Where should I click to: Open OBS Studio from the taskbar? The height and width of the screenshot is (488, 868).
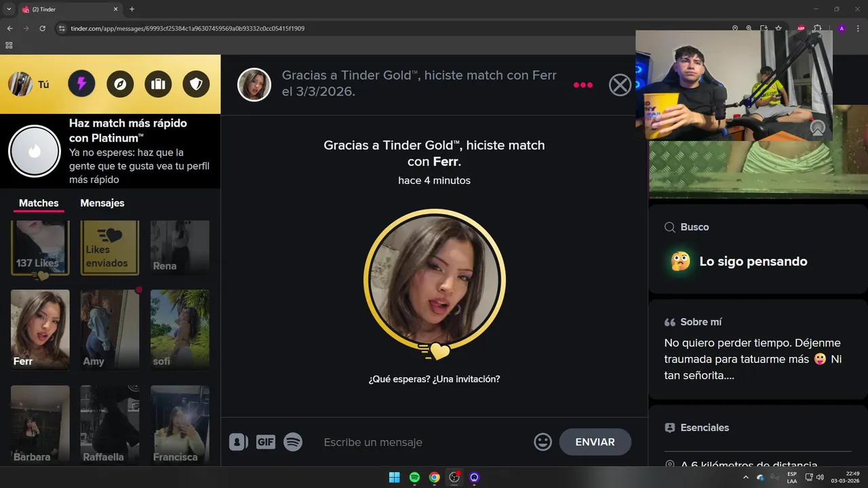[x=454, y=477]
